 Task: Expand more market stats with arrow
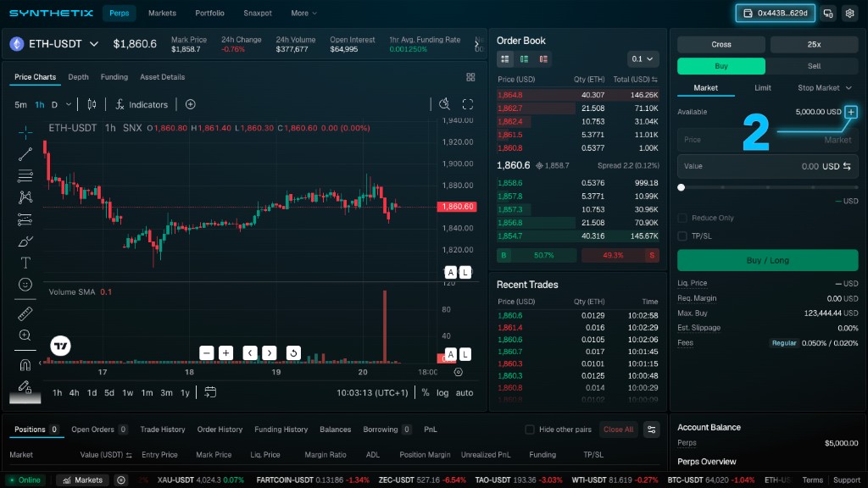[476, 44]
